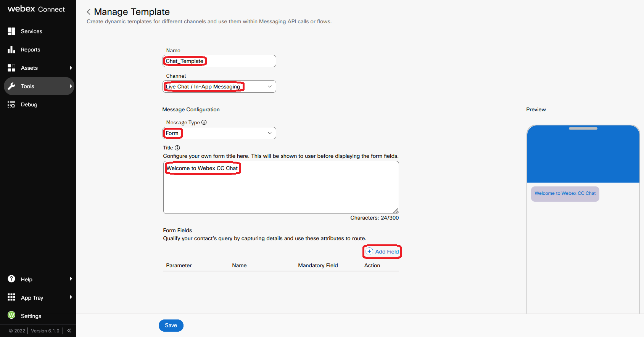Open Assets in the sidebar
Image resolution: width=644 pixels, height=337 pixels.
38,68
